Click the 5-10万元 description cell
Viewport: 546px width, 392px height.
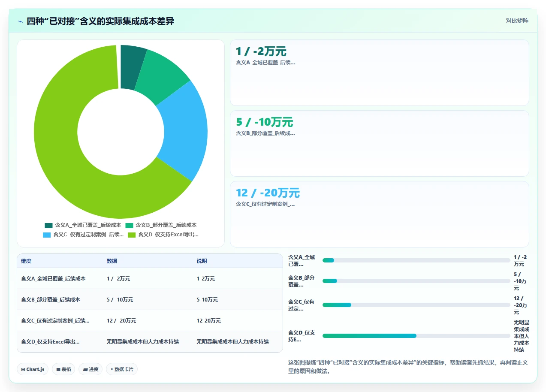207,300
